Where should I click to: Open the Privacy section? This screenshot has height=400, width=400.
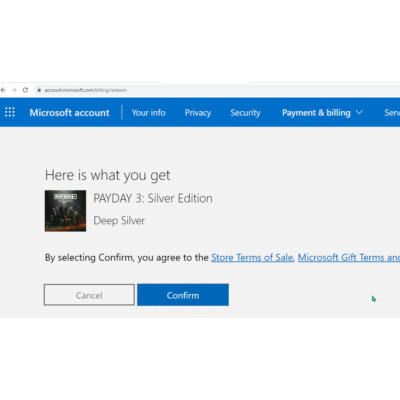[x=198, y=113]
